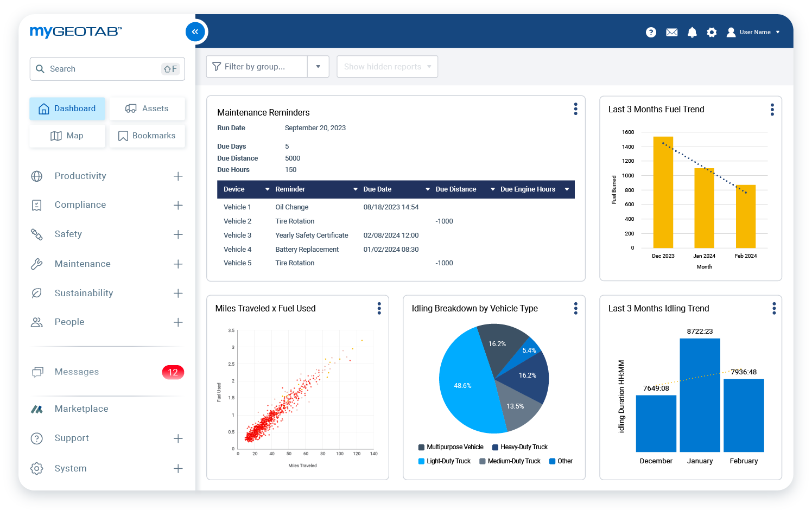Collapse the sidebar with chevron button

click(195, 31)
